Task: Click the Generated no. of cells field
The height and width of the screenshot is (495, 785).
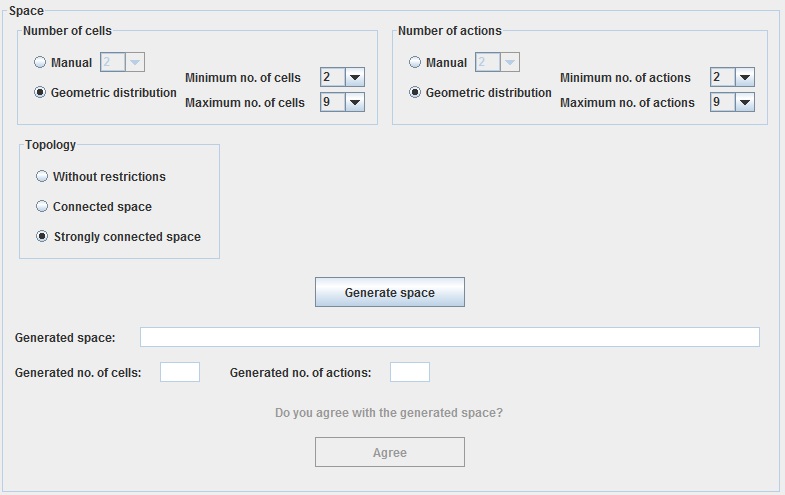Action: click(180, 372)
